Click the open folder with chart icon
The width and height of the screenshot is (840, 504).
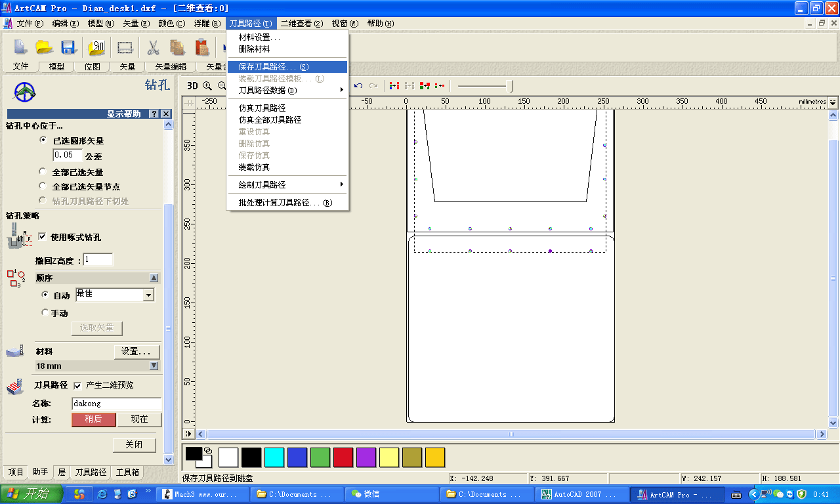pos(96,47)
